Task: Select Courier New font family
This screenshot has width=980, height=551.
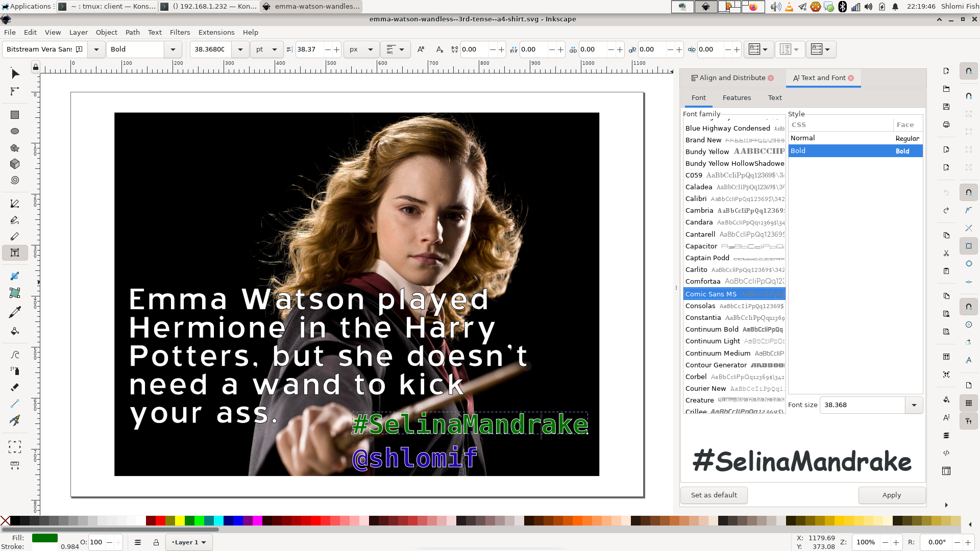Action: point(734,389)
